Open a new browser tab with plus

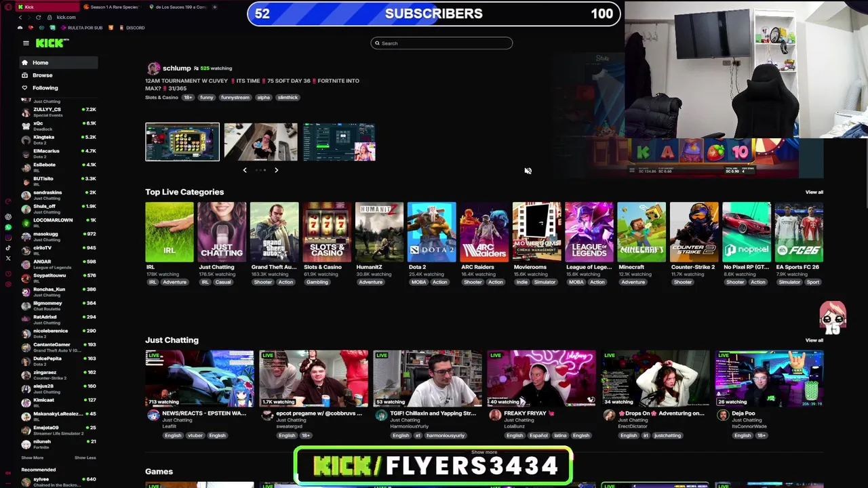pos(214,7)
